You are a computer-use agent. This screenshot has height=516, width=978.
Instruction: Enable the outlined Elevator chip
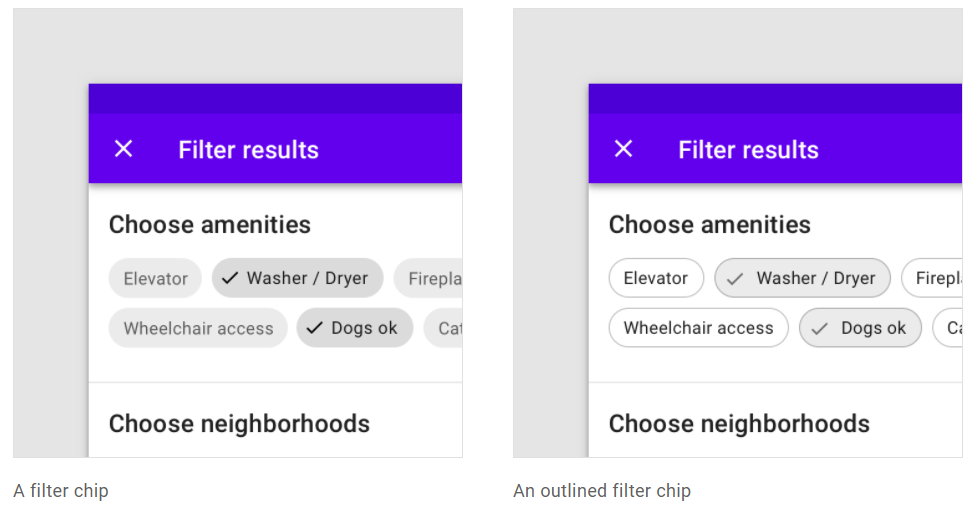(656, 278)
